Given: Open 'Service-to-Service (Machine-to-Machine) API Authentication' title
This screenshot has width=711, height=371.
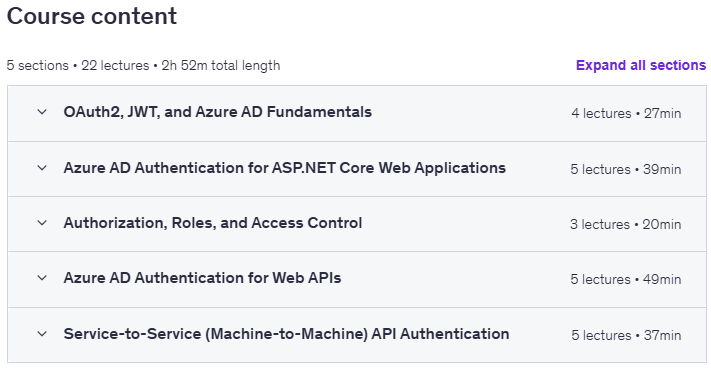Looking at the screenshot, I should [286, 334].
